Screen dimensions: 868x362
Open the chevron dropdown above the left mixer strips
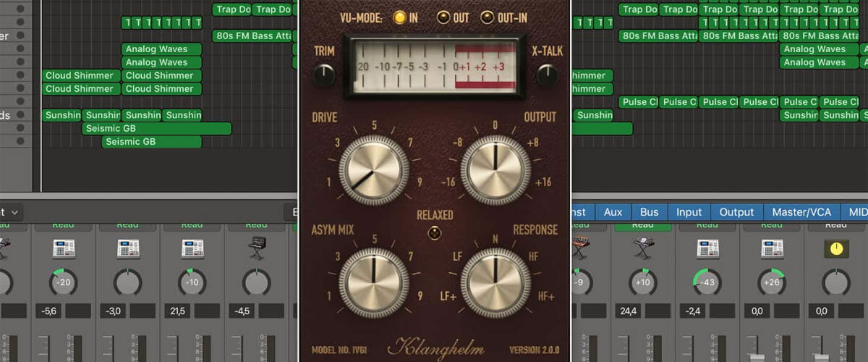10,212
